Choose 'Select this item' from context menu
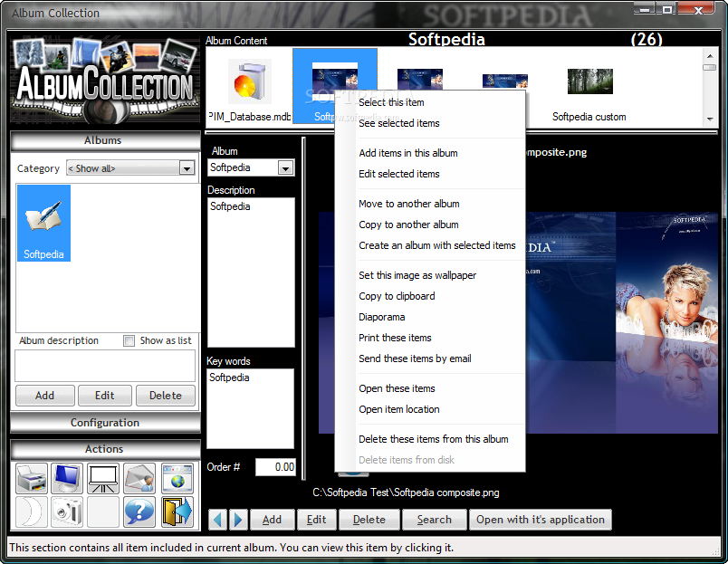The height and width of the screenshot is (564, 728). (391, 102)
